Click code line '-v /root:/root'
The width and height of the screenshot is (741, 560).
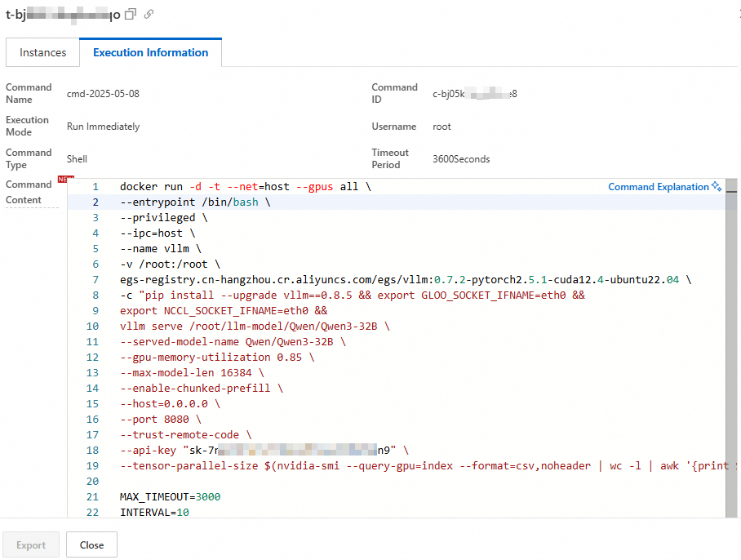[x=170, y=264]
